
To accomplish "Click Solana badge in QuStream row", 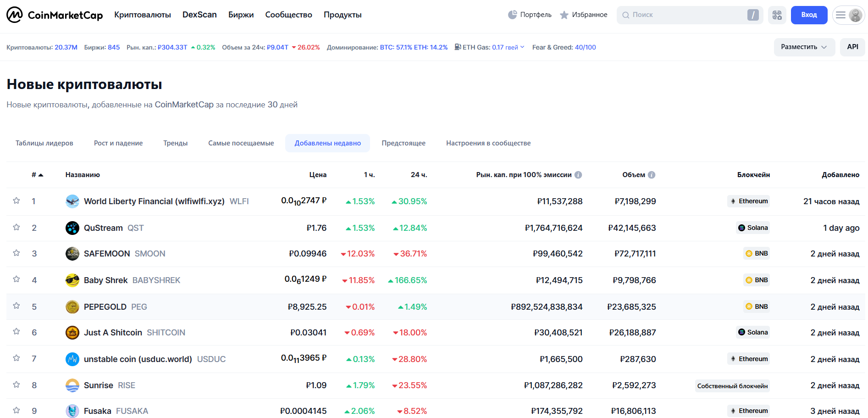I will click(x=753, y=228).
